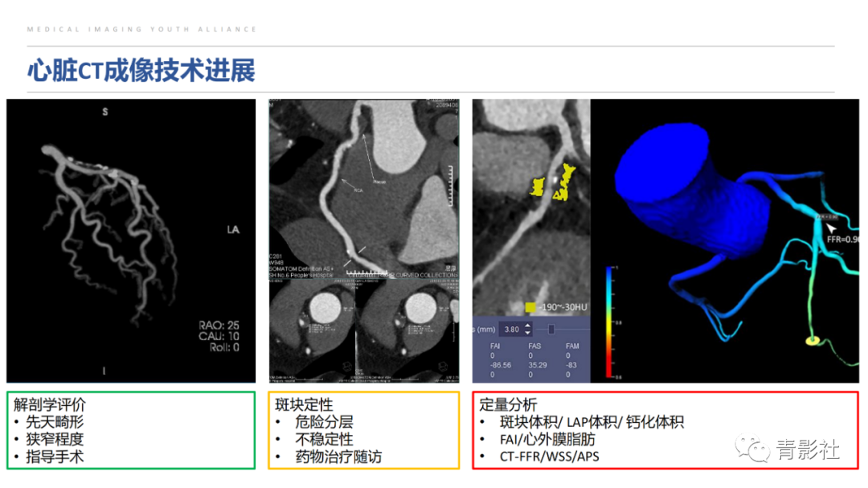Click the 3D coronary artery tree image
This screenshot has height=488, width=868.
coord(131,240)
